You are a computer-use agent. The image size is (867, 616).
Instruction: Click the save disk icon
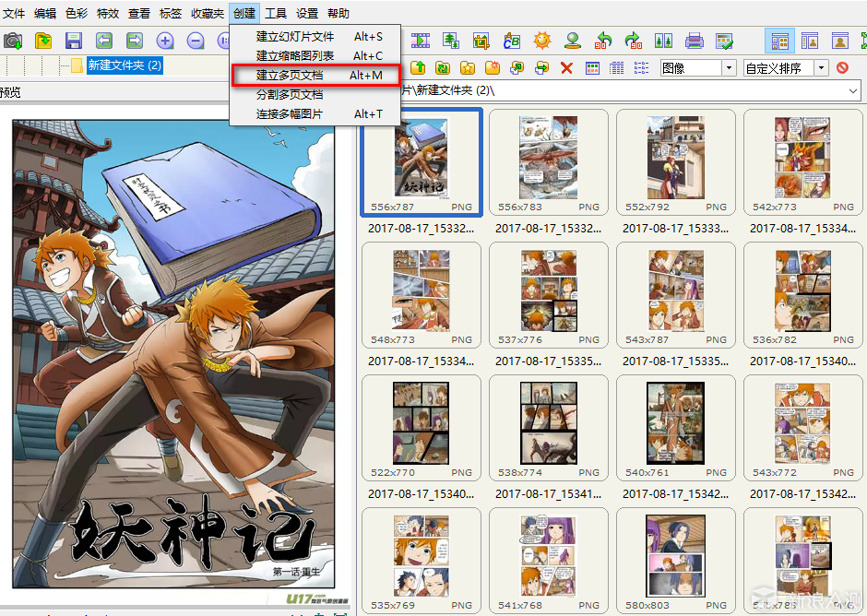74,41
